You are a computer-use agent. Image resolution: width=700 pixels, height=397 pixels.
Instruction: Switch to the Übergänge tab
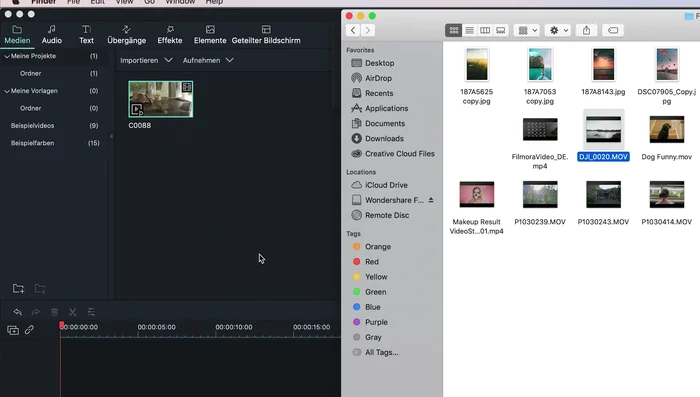126,35
